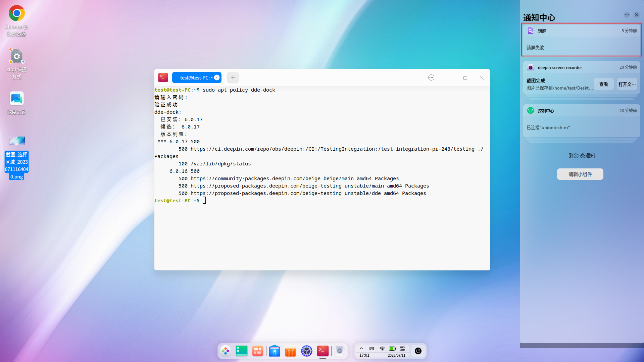Launch Chrome browser from the desktop
Viewport: 644px width, 362px height.
pyautogui.click(x=16, y=13)
